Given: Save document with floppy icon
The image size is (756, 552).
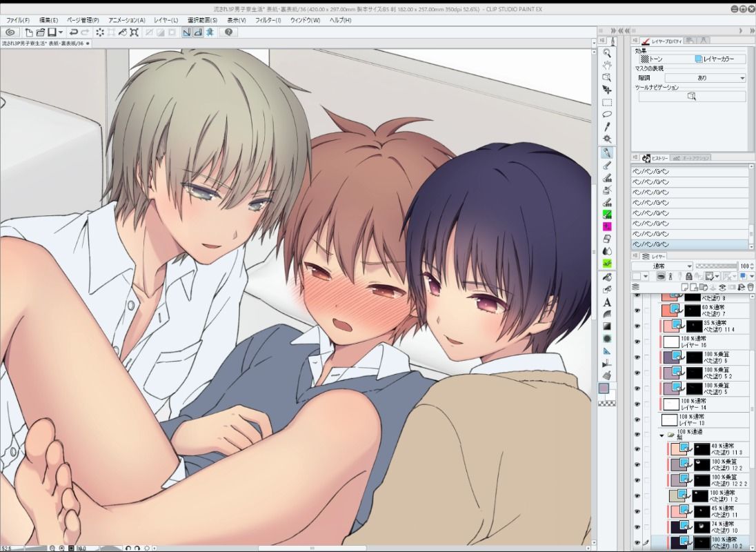Looking at the screenshot, I should click(x=52, y=32).
